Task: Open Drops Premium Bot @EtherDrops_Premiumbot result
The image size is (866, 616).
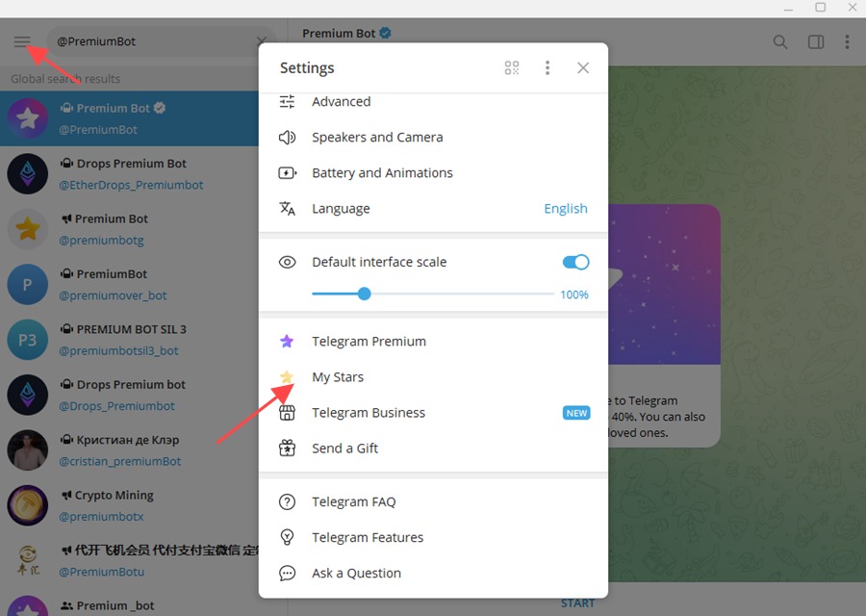Action: 129,174
